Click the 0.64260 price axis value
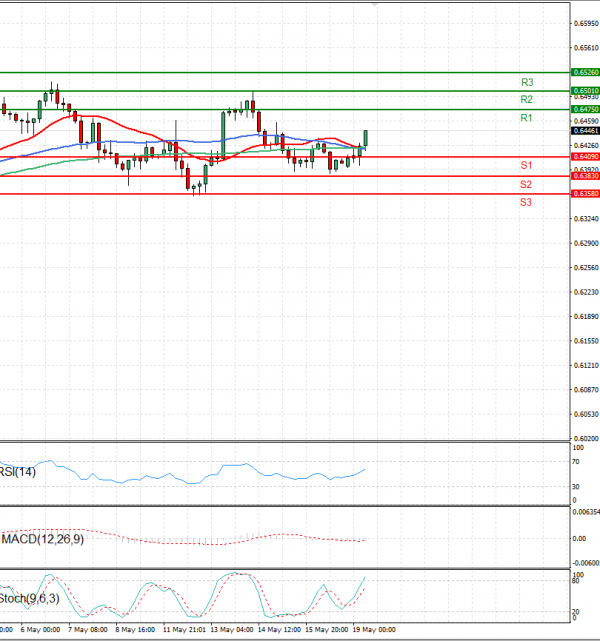 [x=587, y=146]
